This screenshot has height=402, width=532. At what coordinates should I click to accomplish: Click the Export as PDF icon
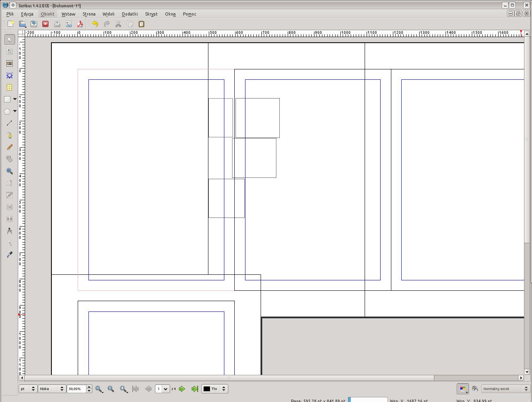80,24
